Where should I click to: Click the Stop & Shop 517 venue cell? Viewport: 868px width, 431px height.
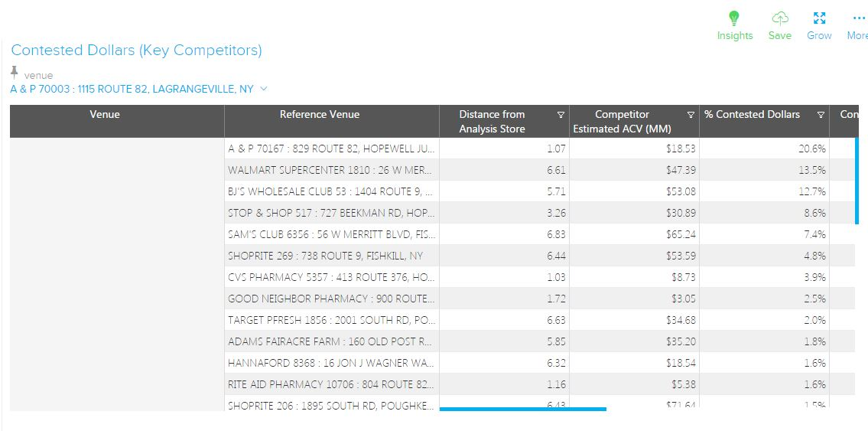point(332,213)
